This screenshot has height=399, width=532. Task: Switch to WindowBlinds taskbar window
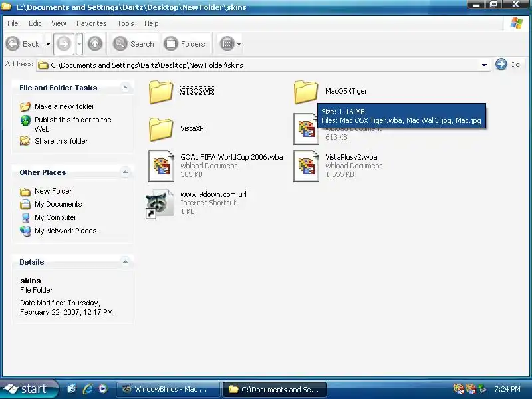coord(168,389)
